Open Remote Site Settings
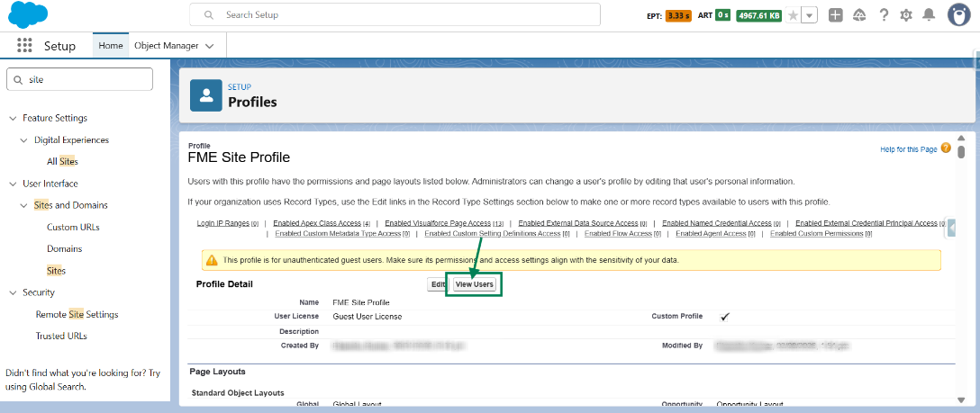 point(77,314)
